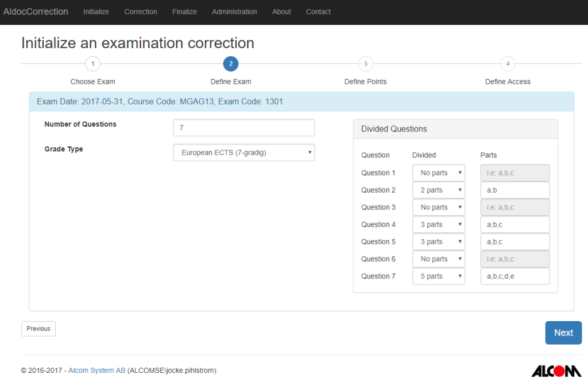588x386 pixels.
Task: Click the step 4 Define Access circle
Action: click(x=507, y=64)
